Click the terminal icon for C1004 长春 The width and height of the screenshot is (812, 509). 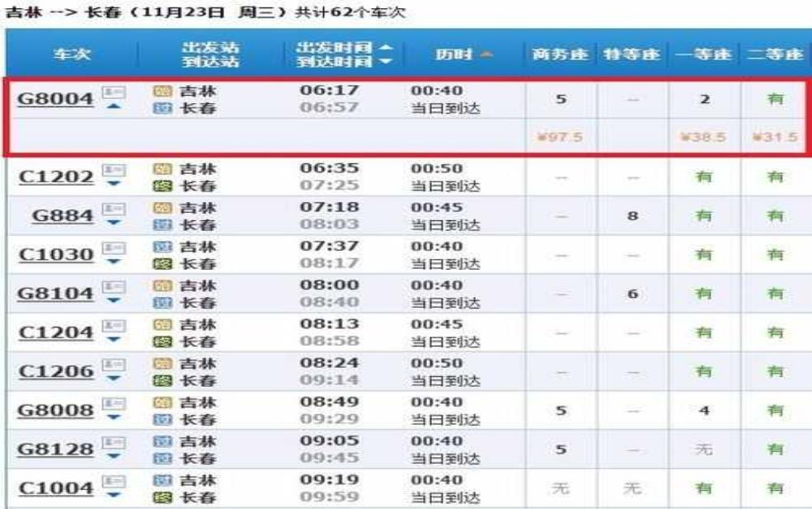pyautogui.click(x=162, y=497)
